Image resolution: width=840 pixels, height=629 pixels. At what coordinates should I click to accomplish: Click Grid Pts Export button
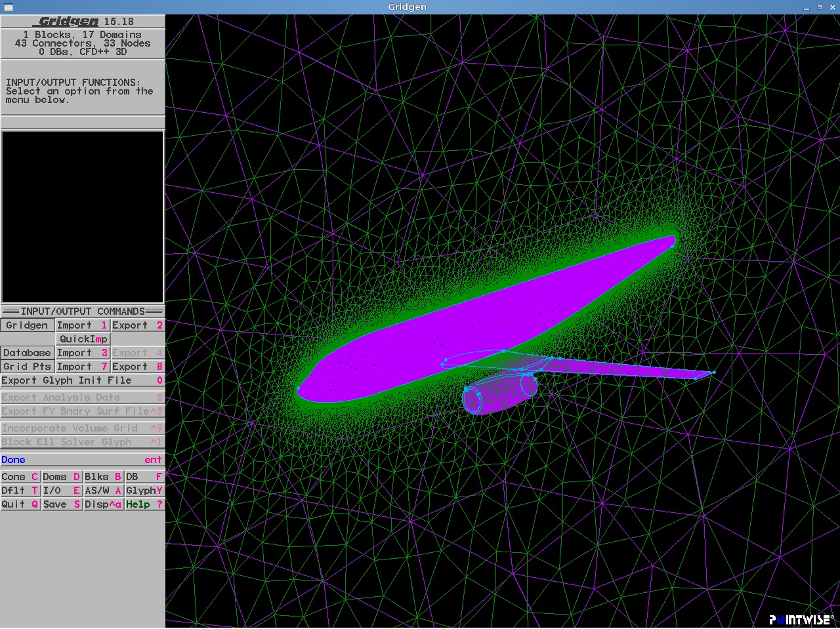(x=137, y=367)
